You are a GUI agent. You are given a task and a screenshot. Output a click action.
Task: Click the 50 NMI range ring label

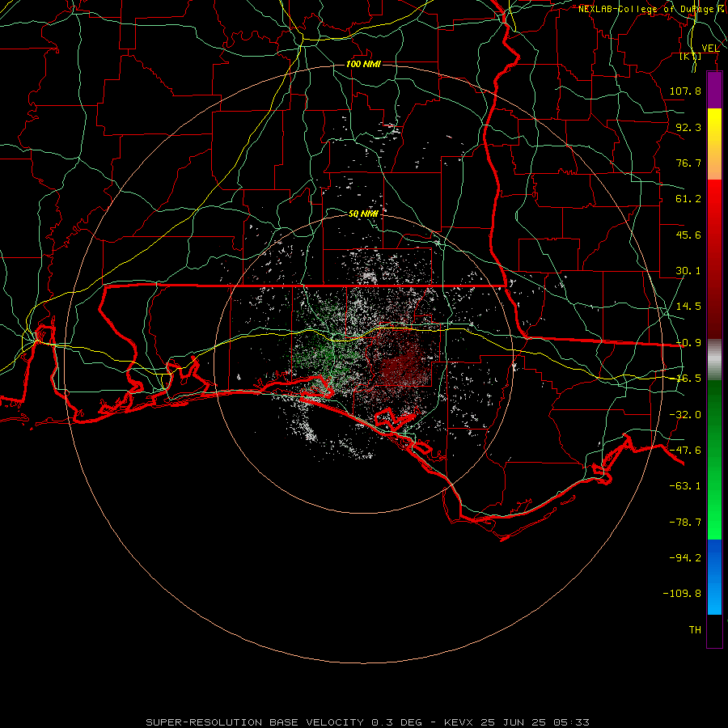point(363,214)
